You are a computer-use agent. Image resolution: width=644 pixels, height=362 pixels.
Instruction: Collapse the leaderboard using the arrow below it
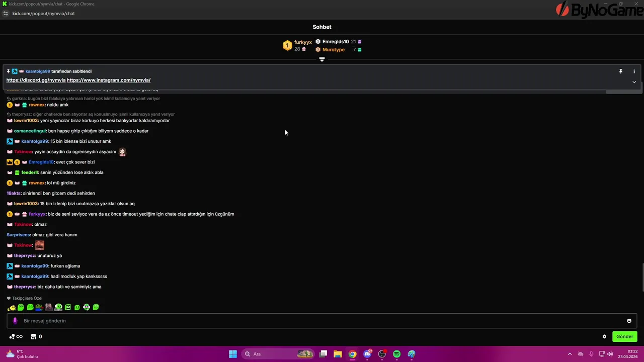click(x=322, y=59)
